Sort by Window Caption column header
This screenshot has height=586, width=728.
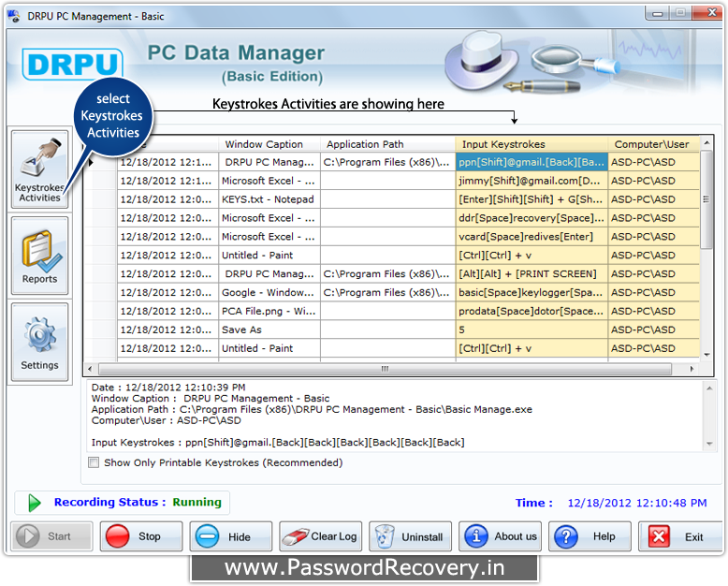click(269, 144)
